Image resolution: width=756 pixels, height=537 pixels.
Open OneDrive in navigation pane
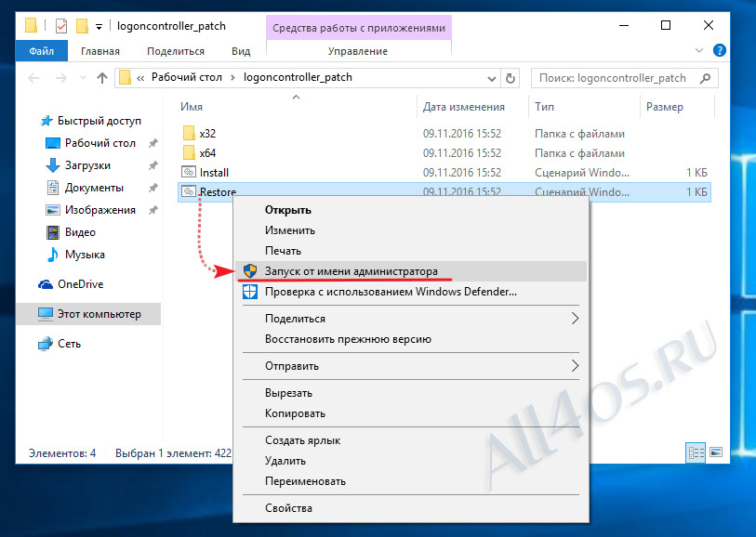tap(80, 284)
